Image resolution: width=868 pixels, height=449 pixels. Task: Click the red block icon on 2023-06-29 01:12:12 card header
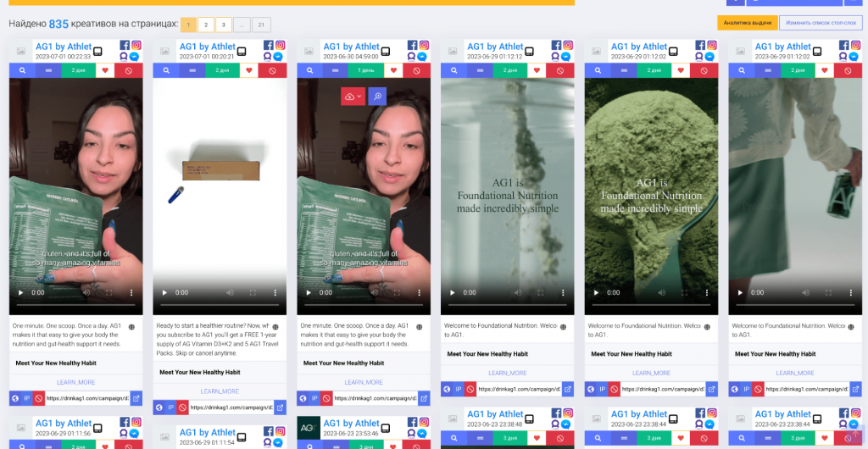click(560, 71)
